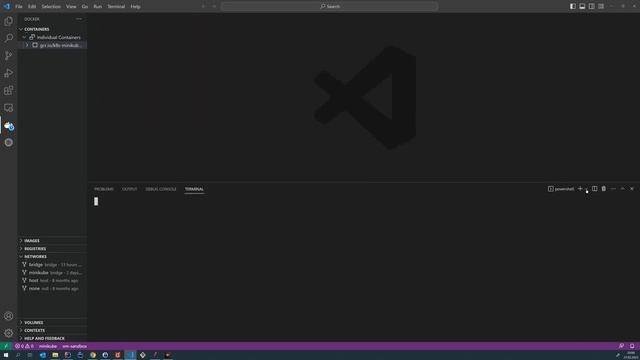Split the terminal

(595, 189)
